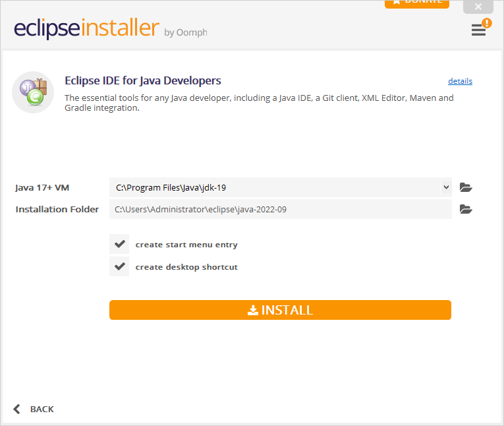The height and width of the screenshot is (426, 504).
Task: Close the Eclipse Installer window
Action: click(x=478, y=7)
